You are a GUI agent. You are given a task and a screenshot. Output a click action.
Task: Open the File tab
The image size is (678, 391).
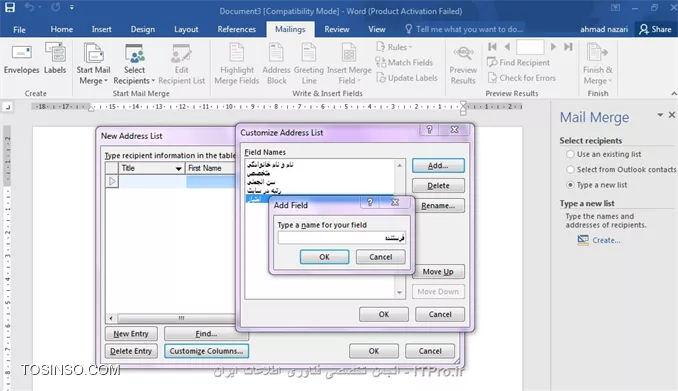(19, 29)
